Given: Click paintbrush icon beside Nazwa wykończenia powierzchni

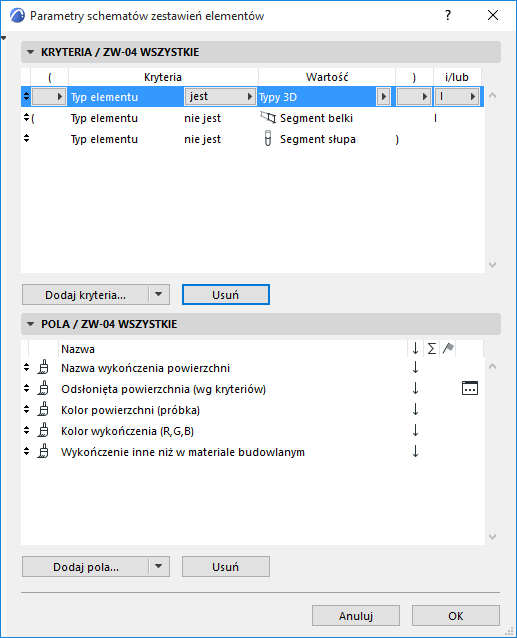Looking at the screenshot, I should point(43,367).
